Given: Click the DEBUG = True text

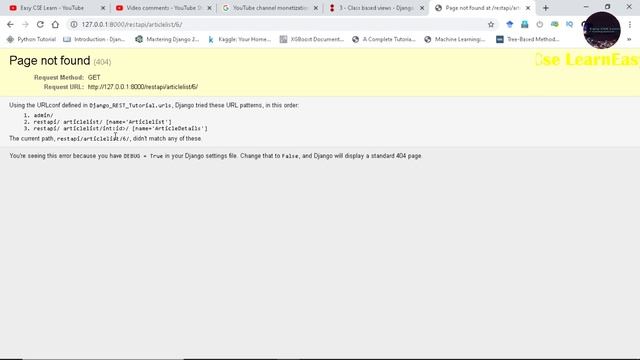Looking at the screenshot, I should pyautogui.click(x=143, y=156).
